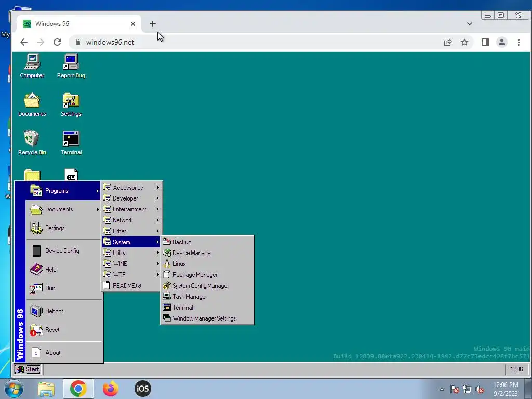Open Run from the Start menu
This screenshot has width=532, height=399.
coord(63,288)
